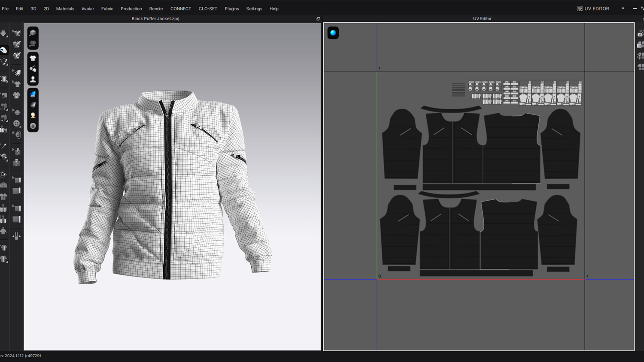
Task: Toggle the blue circle button in UV Editor
Action: click(333, 33)
